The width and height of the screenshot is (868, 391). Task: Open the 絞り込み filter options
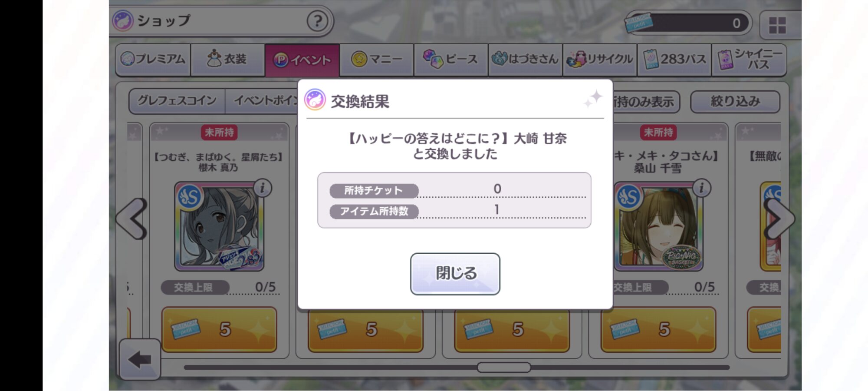point(735,102)
